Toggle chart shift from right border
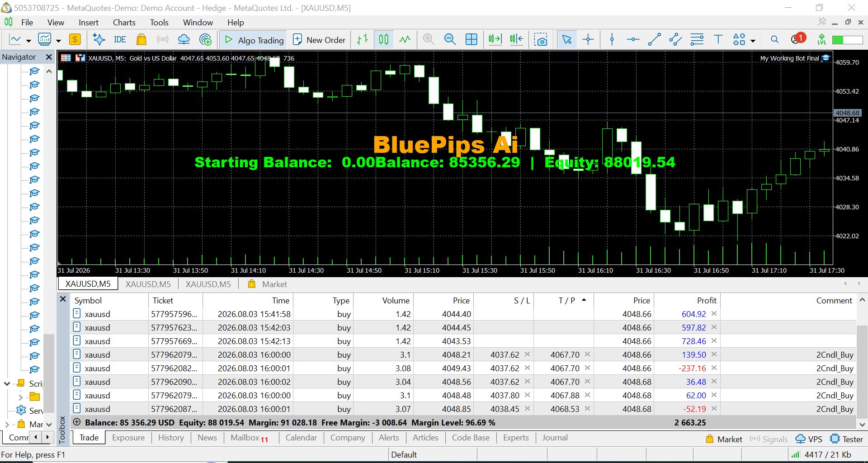Image resolution: width=868 pixels, height=463 pixels. click(516, 40)
